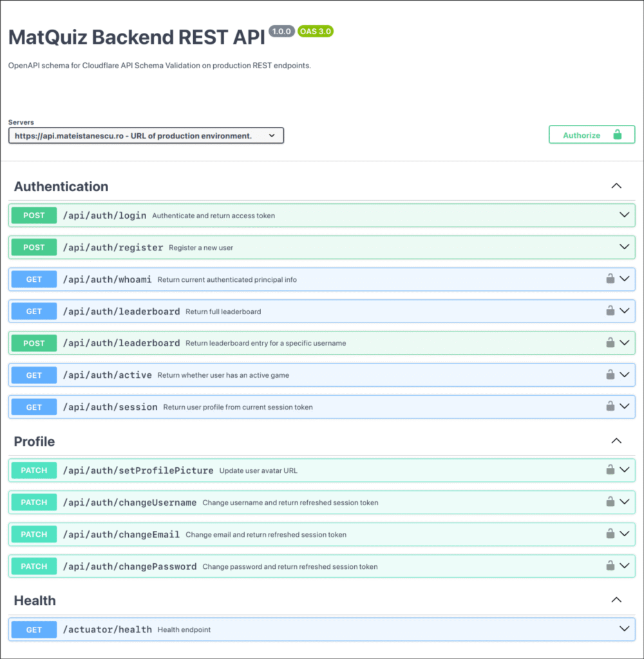
Task: Click the lock icon on /api/auth/active
Action: pyautogui.click(x=610, y=375)
